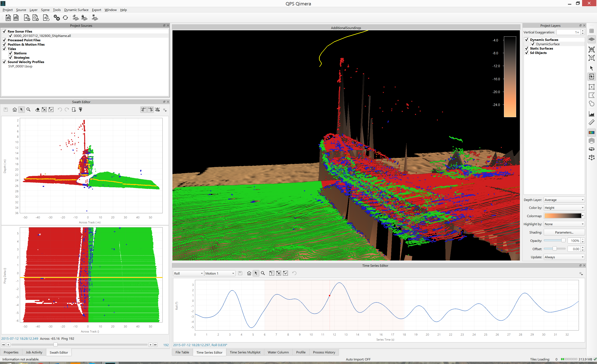
Task: Click the home view icon in Swath Editor
Action: pyautogui.click(x=15, y=110)
